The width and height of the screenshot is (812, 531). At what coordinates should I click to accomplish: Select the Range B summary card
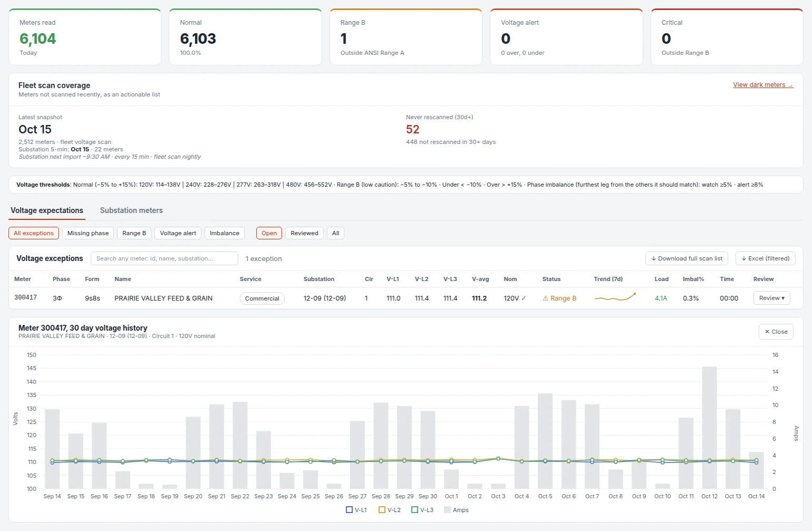pyautogui.click(x=406, y=37)
